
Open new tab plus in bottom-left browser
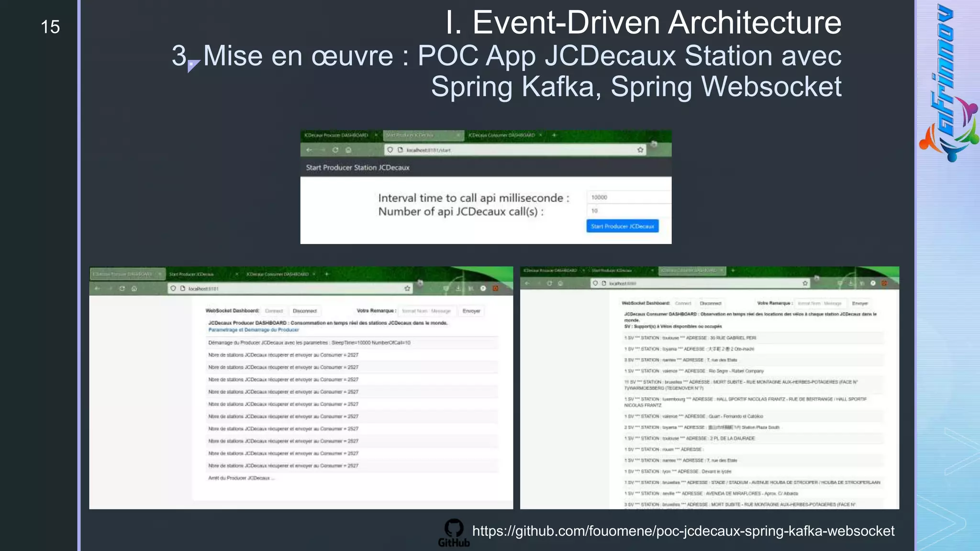(x=327, y=274)
